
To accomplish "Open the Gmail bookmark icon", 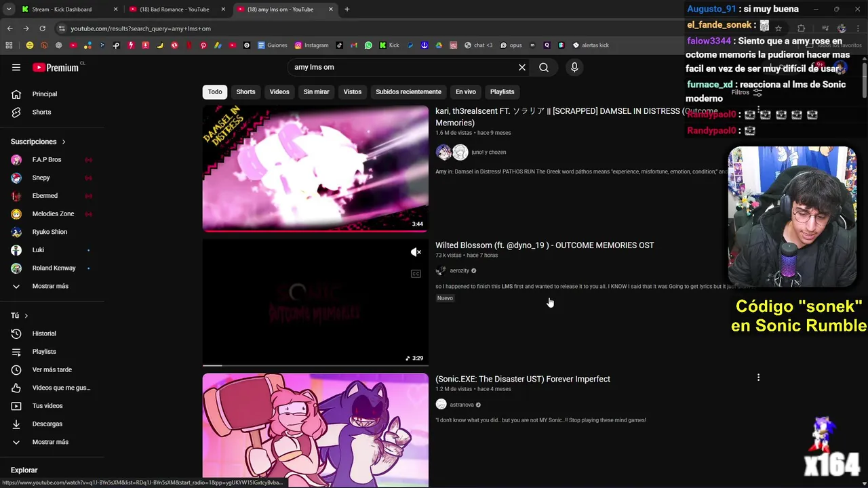I will click(353, 45).
